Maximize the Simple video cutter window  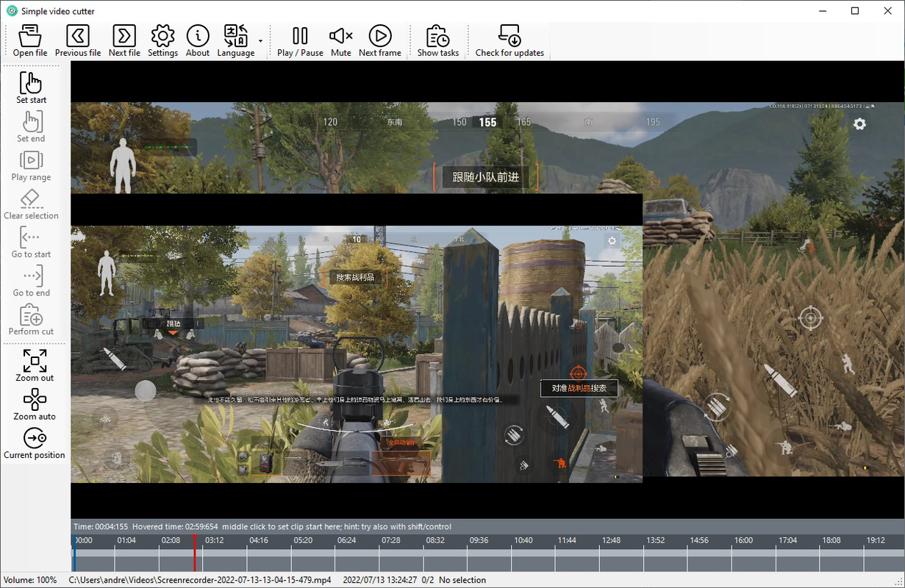(855, 11)
